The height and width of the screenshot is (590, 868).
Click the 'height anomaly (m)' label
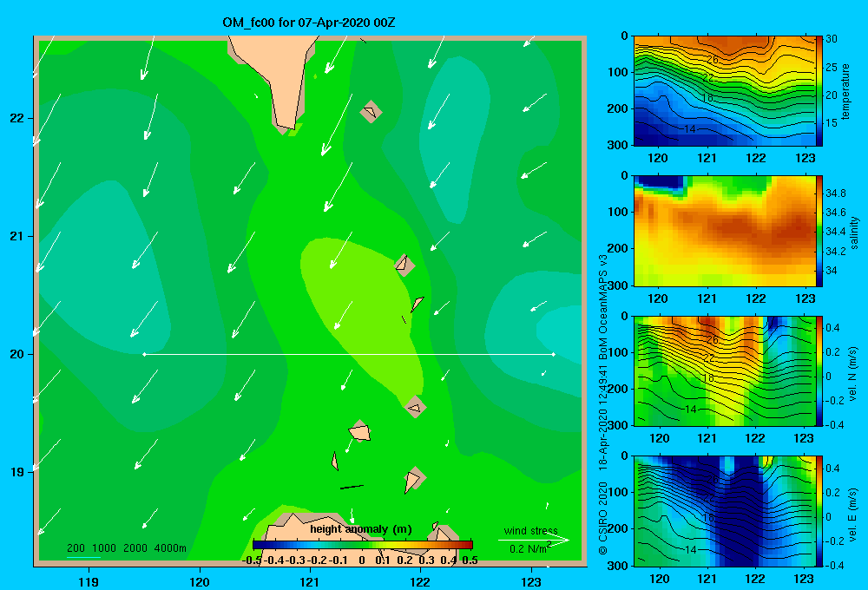click(361, 529)
